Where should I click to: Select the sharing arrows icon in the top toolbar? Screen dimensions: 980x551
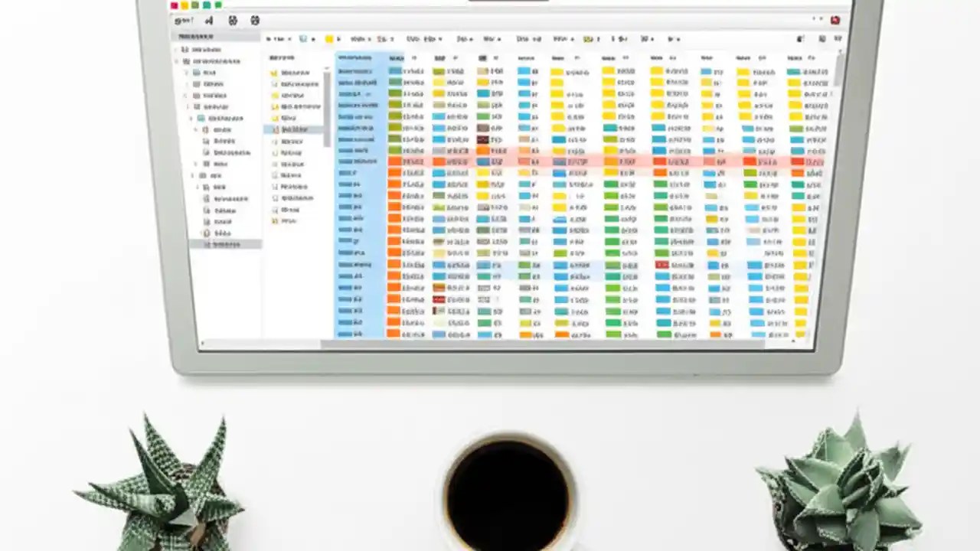click(208, 21)
